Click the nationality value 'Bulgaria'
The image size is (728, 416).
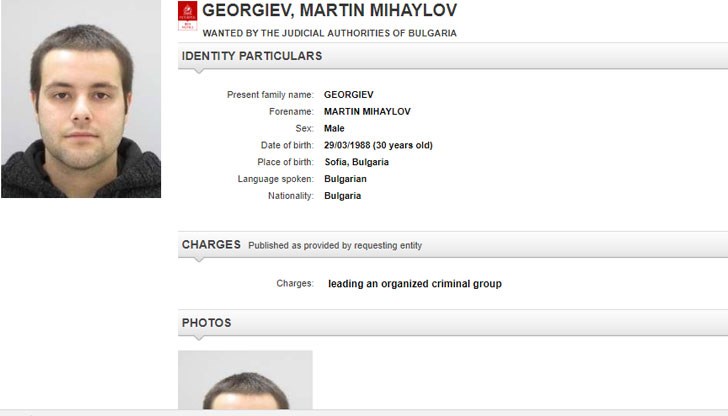(x=343, y=196)
